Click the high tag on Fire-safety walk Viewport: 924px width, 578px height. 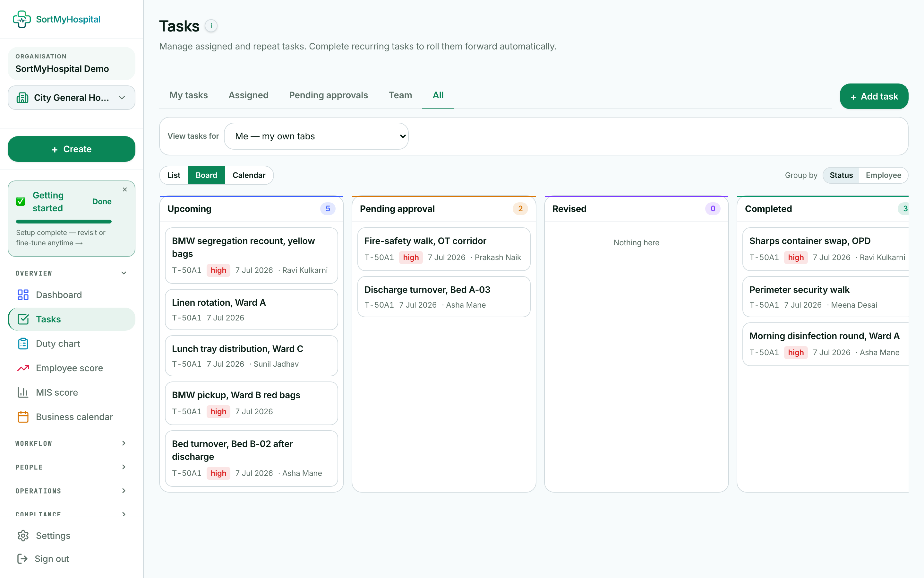(x=411, y=257)
